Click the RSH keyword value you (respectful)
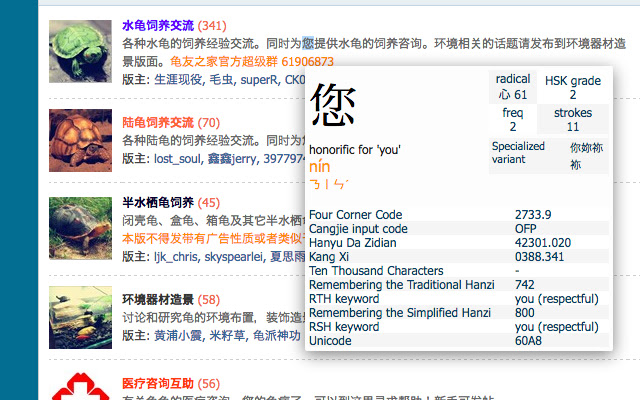The width and height of the screenshot is (640, 400). click(557, 327)
